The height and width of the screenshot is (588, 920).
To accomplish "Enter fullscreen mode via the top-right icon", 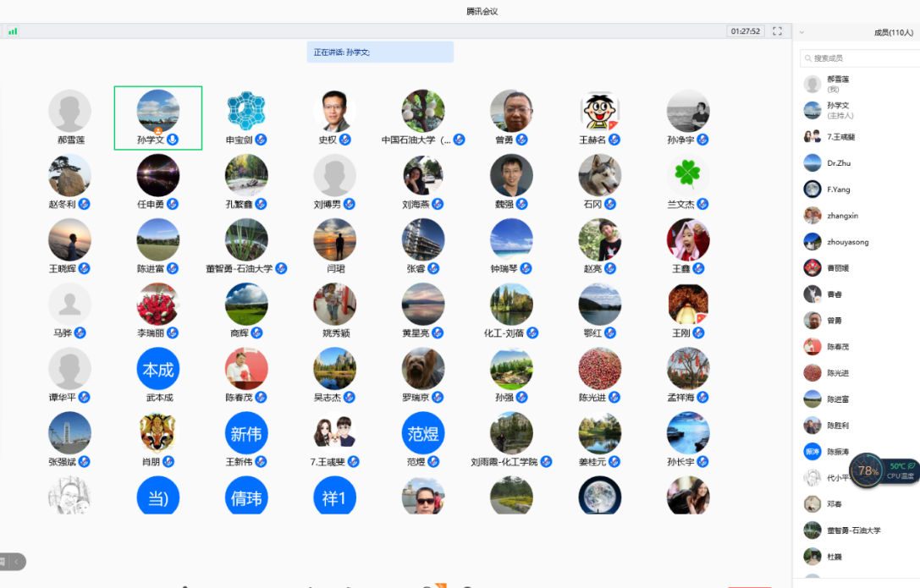I will (777, 31).
